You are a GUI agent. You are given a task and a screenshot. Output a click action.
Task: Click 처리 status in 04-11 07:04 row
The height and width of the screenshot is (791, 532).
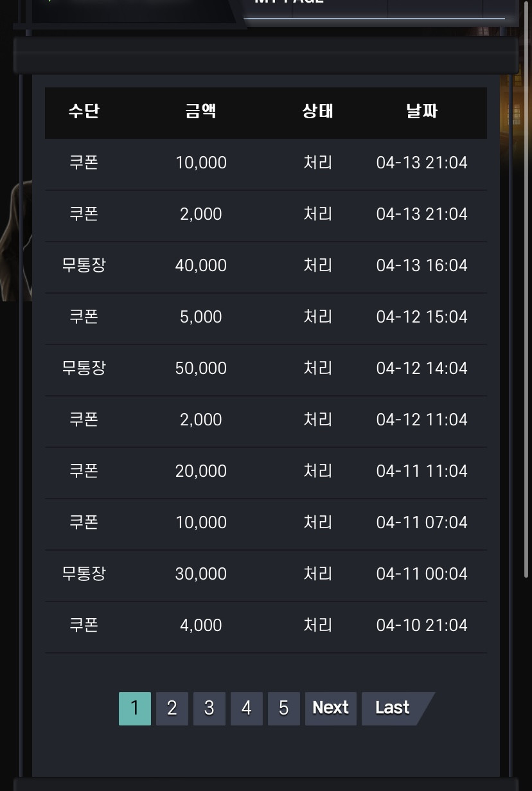318,522
